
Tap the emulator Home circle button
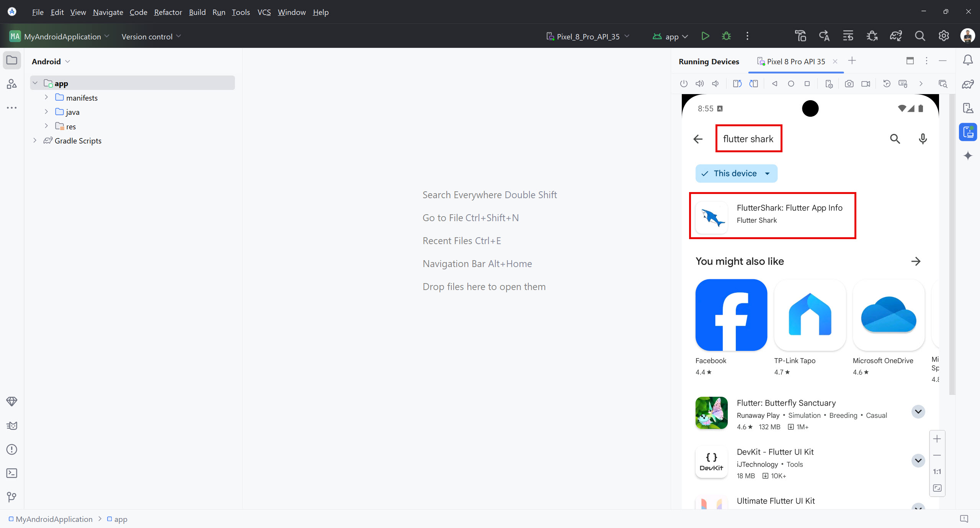coord(791,84)
